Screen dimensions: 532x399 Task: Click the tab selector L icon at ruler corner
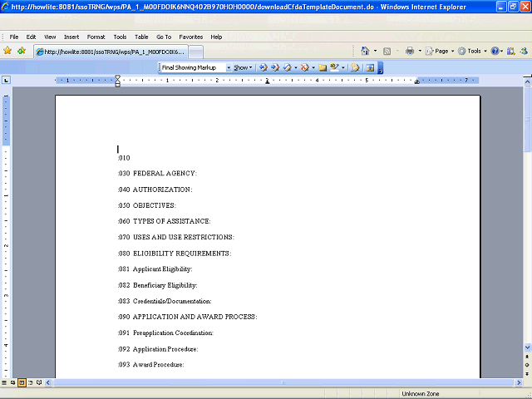tap(6, 81)
